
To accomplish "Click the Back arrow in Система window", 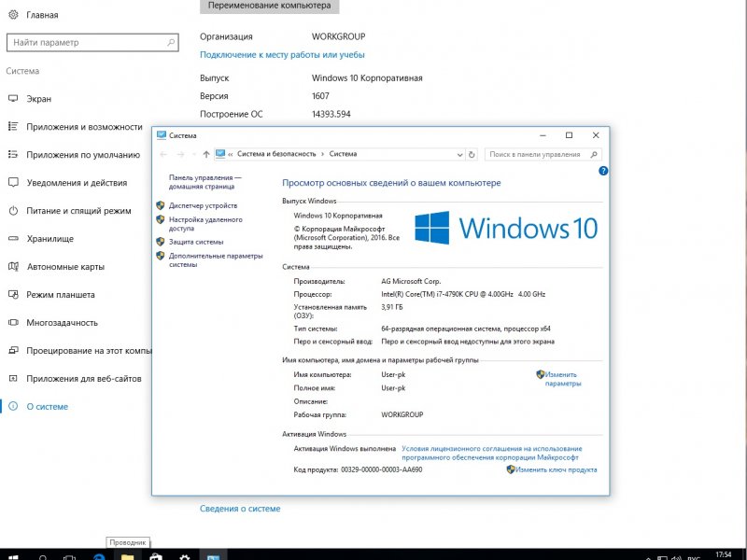I will pos(163,154).
